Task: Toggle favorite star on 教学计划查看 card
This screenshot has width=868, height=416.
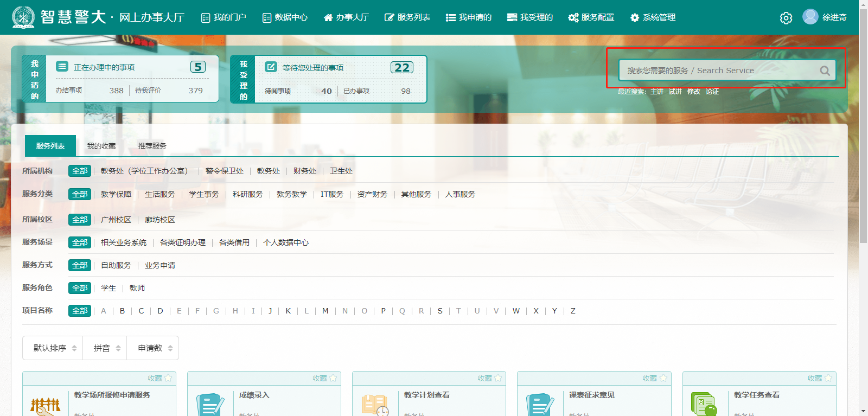Action: (498, 378)
